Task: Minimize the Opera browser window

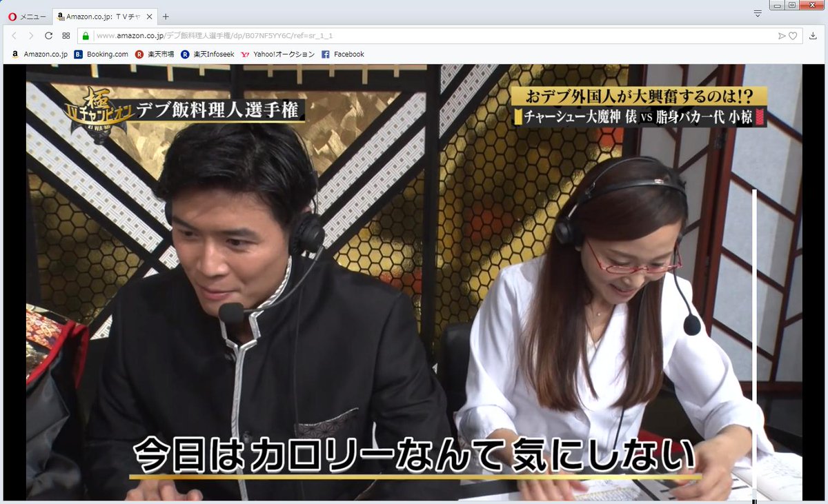Action: [778, 6]
